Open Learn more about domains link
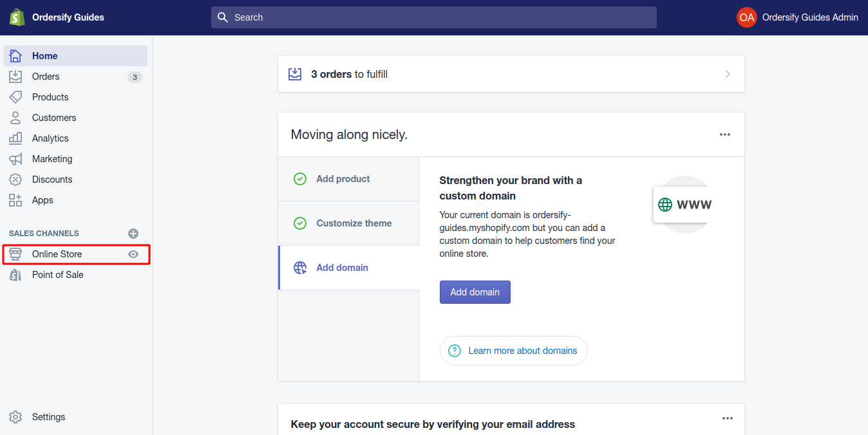 click(x=523, y=351)
